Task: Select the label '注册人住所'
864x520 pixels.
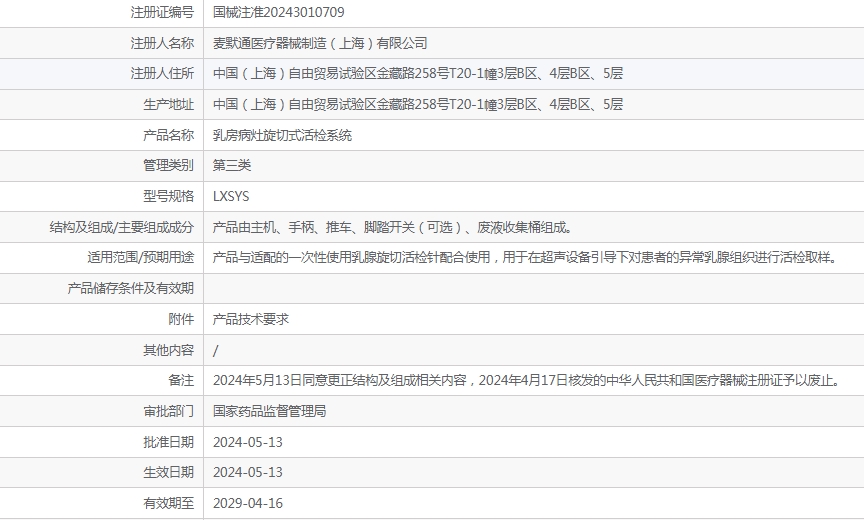Action: click(x=162, y=73)
